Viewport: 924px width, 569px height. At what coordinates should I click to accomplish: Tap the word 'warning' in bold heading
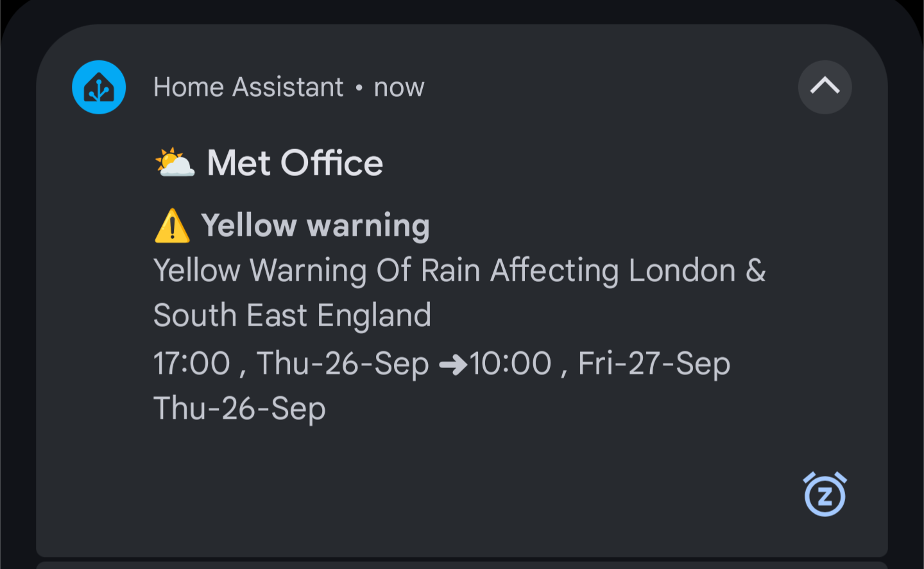pos(368,227)
